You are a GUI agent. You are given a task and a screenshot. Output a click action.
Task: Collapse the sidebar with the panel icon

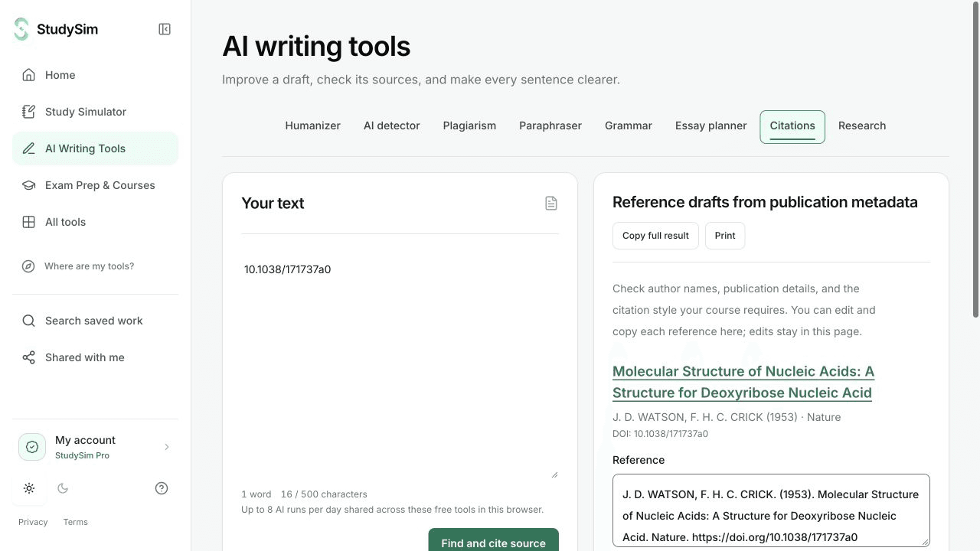pyautogui.click(x=165, y=29)
